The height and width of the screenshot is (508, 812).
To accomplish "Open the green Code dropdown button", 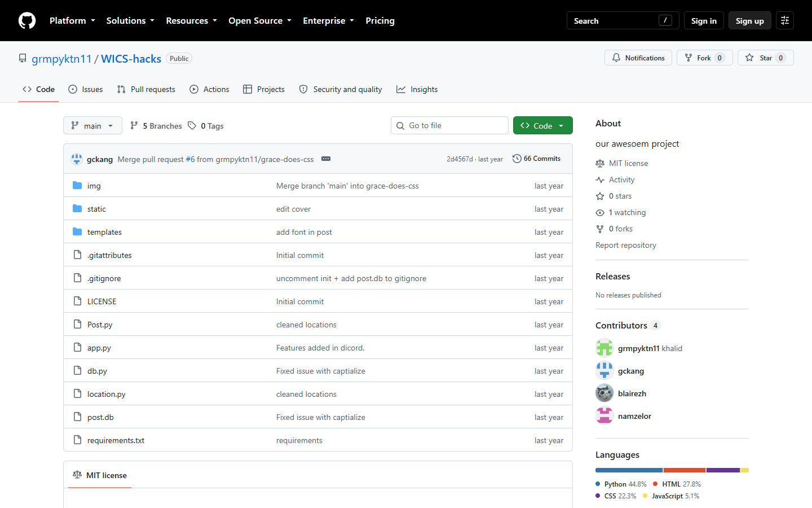I will click(542, 125).
